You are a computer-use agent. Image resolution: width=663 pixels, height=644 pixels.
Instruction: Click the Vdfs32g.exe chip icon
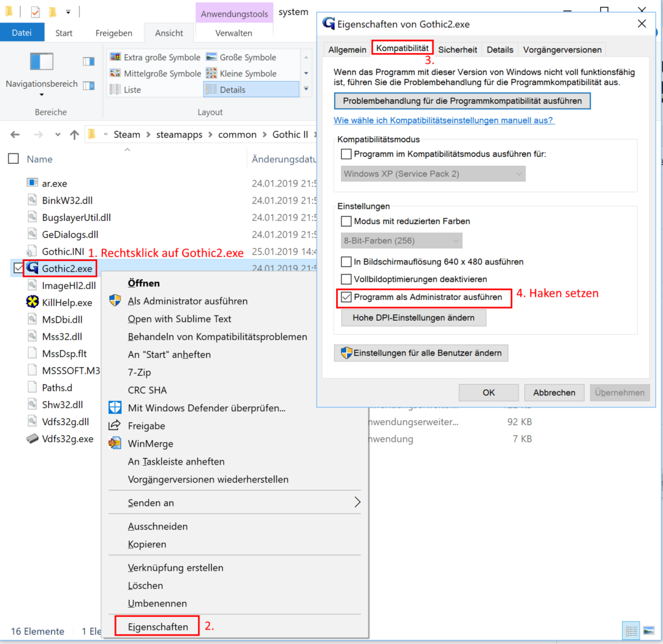[32, 439]
